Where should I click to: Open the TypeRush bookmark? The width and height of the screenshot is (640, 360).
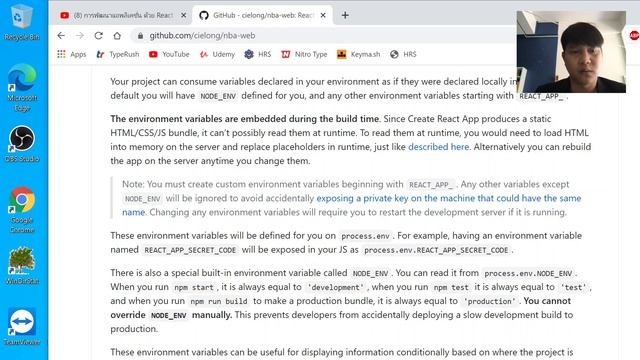(118, 54)
